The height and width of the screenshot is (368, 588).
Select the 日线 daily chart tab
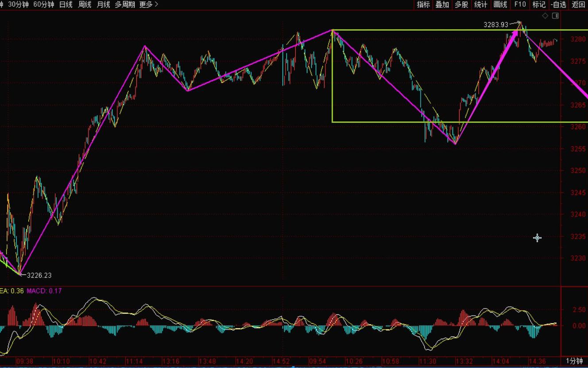coord(66,4)
